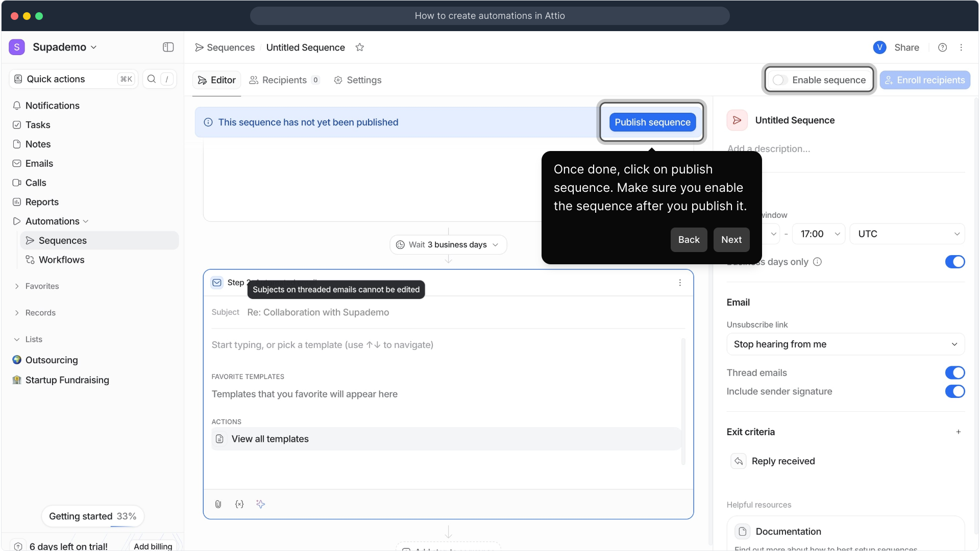Toggle the Thread emails switch
Screen dimensions: 980x551
tap(955, 373)
